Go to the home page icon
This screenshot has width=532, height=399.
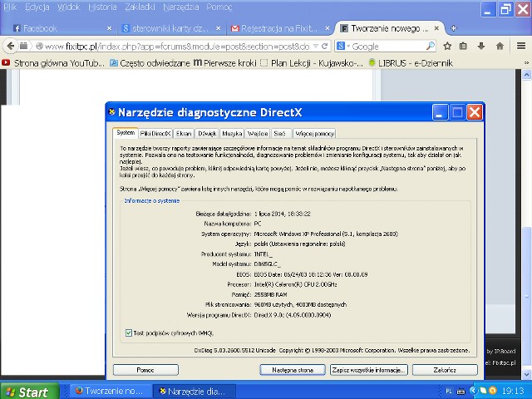tap(500, 46)
